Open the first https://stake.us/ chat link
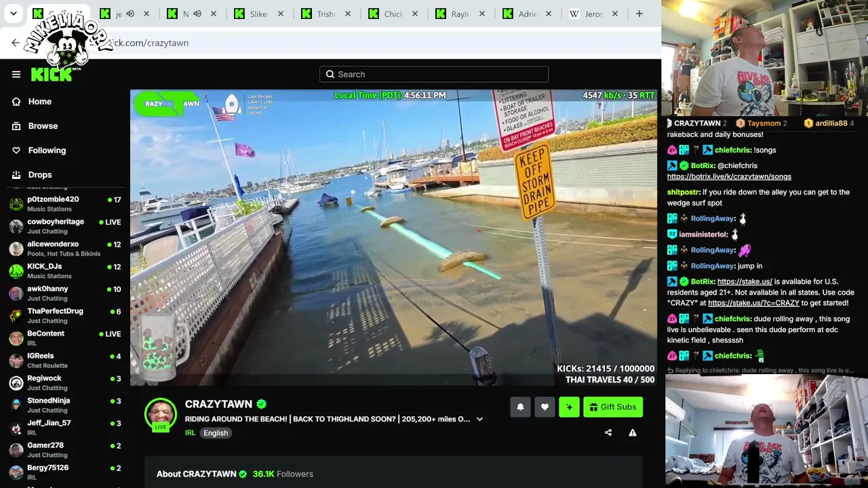The height and width of the screenshot is (488, 868). 745,281
